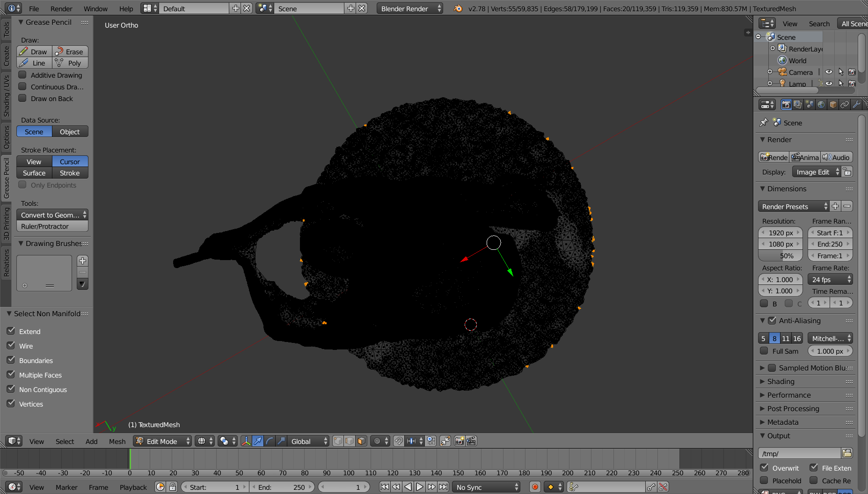Switch to edge select mode

pos(350,441)
